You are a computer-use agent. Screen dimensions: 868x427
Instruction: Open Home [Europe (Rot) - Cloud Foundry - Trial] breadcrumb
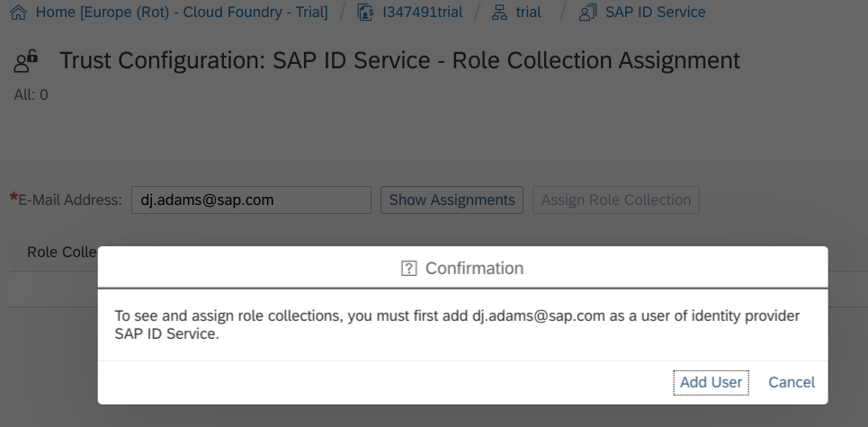point(182,13)
